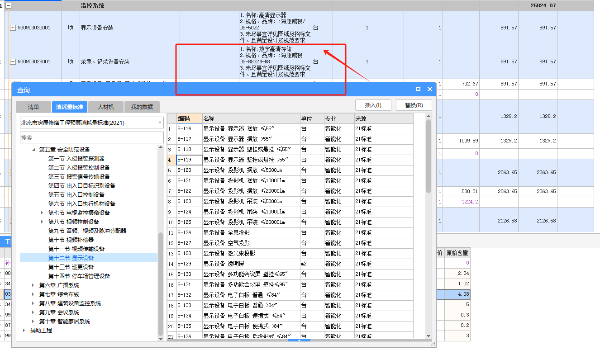Click the chapter tree vertical scrollbar
The width and height of the screenshot is (600, 364).
click(161, 284)
